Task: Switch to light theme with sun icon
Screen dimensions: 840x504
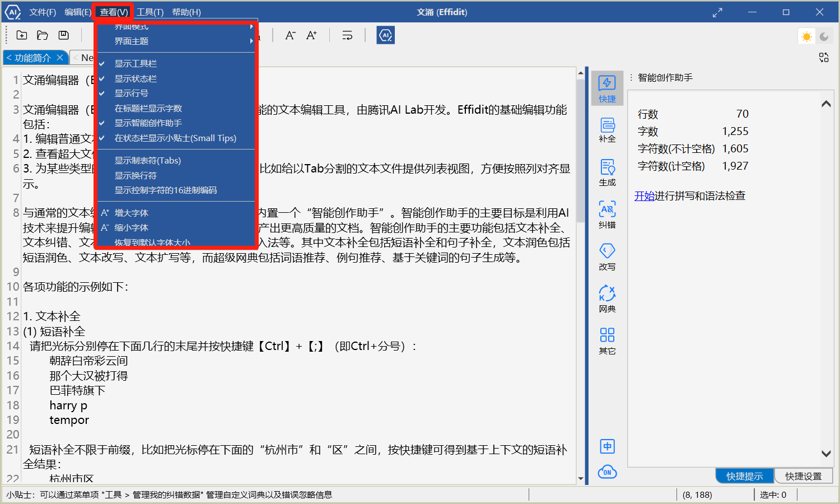Action: pyautogui.click(x=806, y=36)
